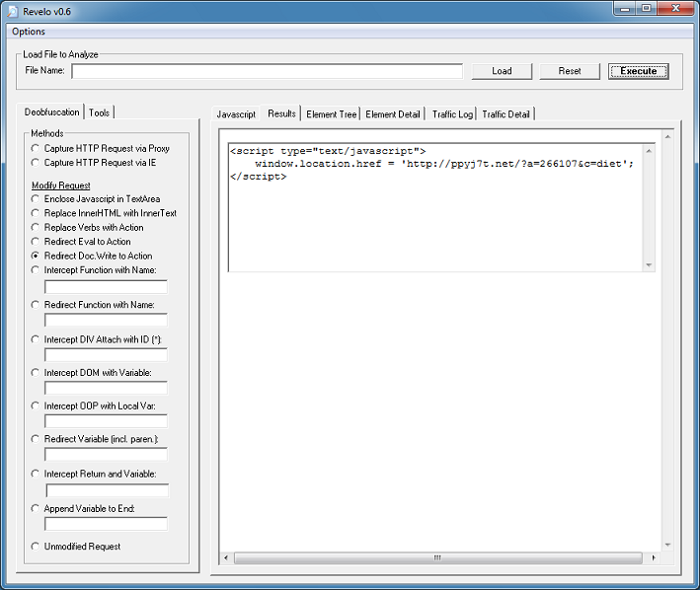Click the File Name input field

coord(267,71)
